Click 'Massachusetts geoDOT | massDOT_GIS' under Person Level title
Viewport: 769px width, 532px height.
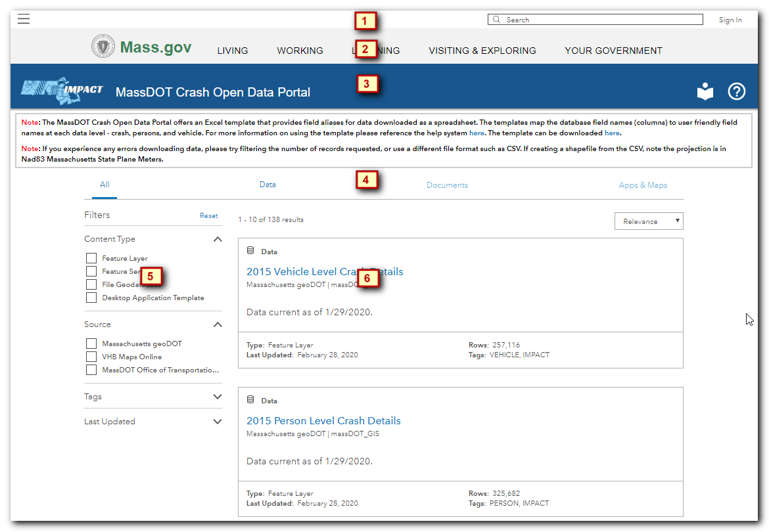click(x=313, y=433)
